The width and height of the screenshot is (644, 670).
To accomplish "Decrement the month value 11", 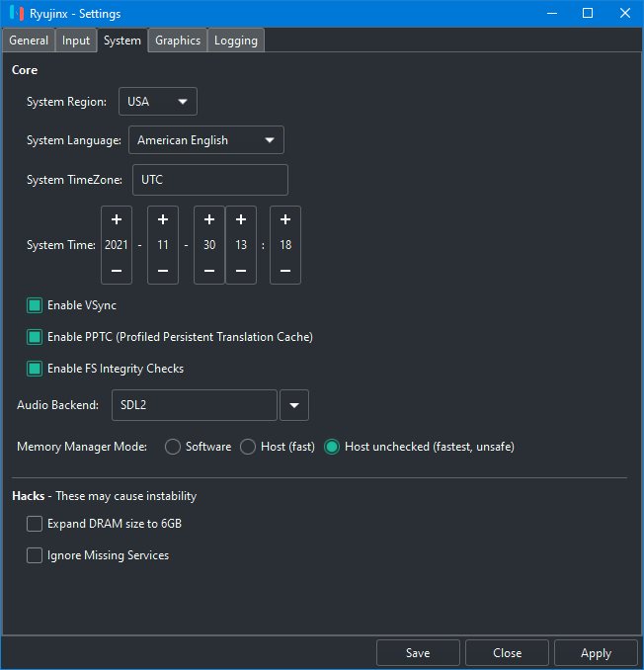I will point(163,271).
